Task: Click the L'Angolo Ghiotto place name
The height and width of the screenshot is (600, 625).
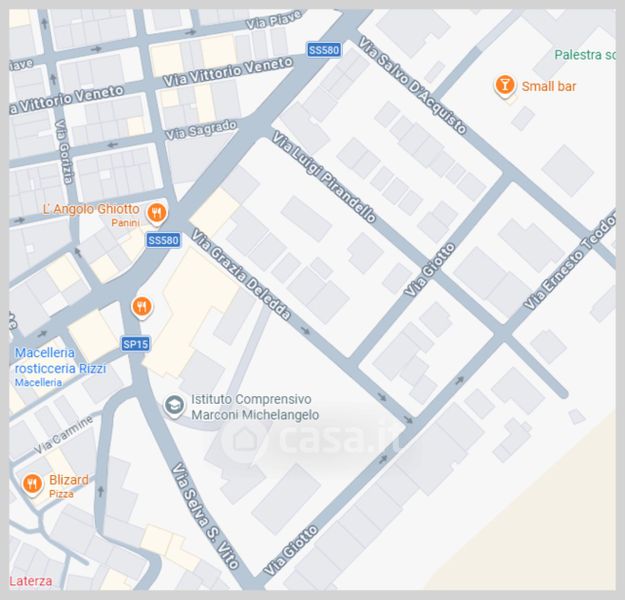Action: point(90,209)
